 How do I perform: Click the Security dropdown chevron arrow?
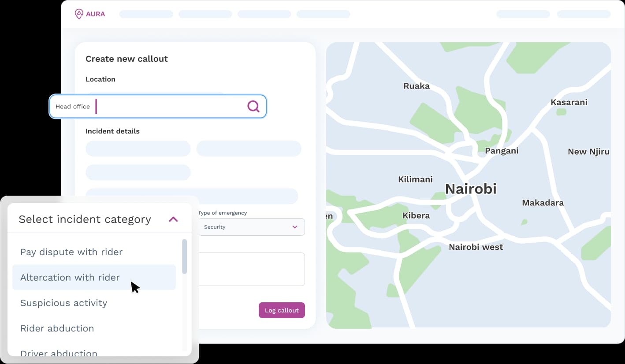coord(295,227)
